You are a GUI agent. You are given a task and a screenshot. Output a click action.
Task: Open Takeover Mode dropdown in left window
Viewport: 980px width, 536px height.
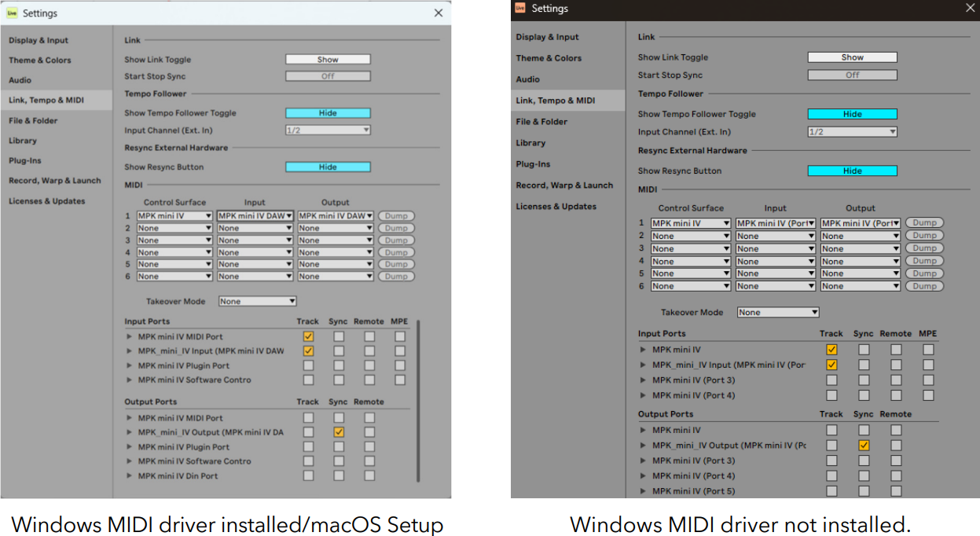pyautogui.click(x=258, y=301)
